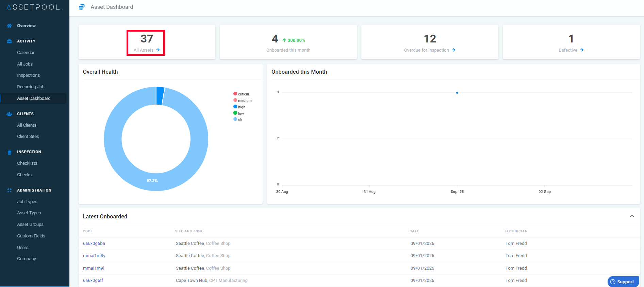
Task: Click the Overview home icon
Action: point(9,26)
